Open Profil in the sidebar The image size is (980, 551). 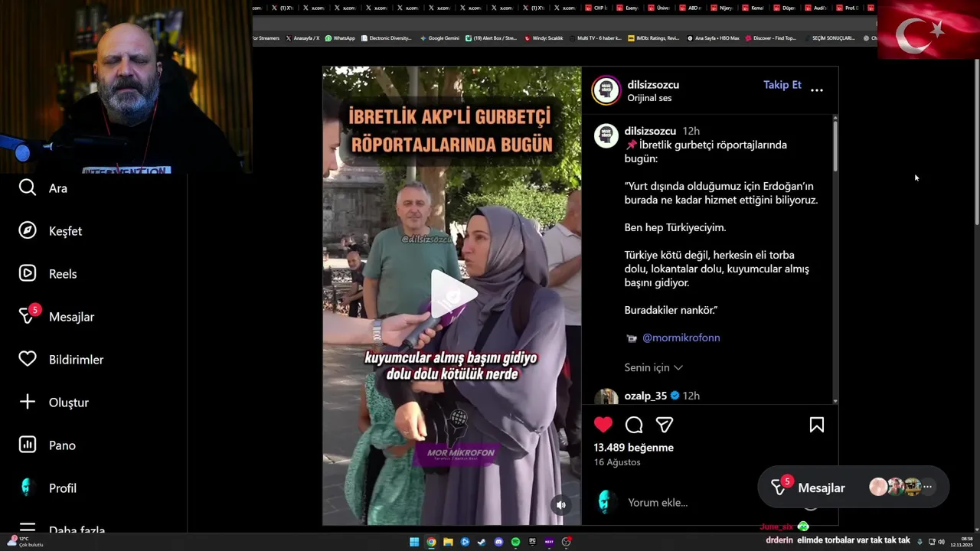point(47,488)
